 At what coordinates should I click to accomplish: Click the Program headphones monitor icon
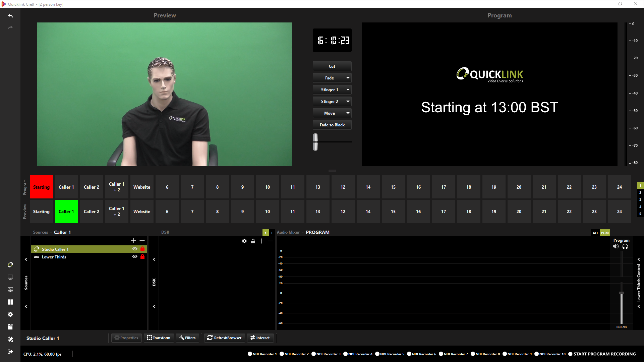click(x=625, y=247)
